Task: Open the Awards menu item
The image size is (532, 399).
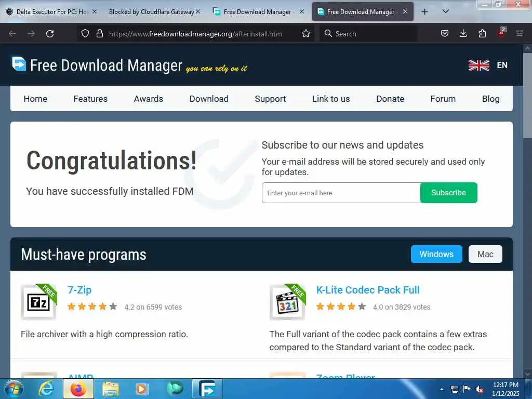Action: [x=148, y=99]
